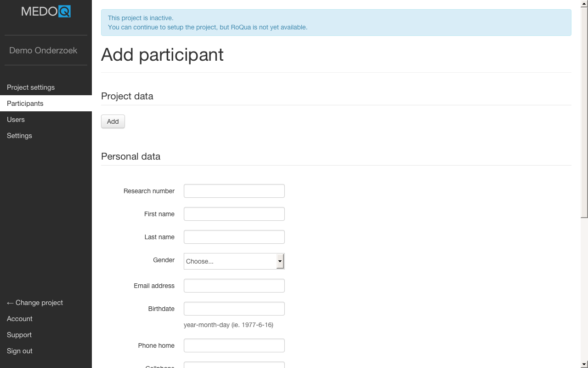Open Settings in the sidebar
The image size is (588, 368).
[19, 136]
